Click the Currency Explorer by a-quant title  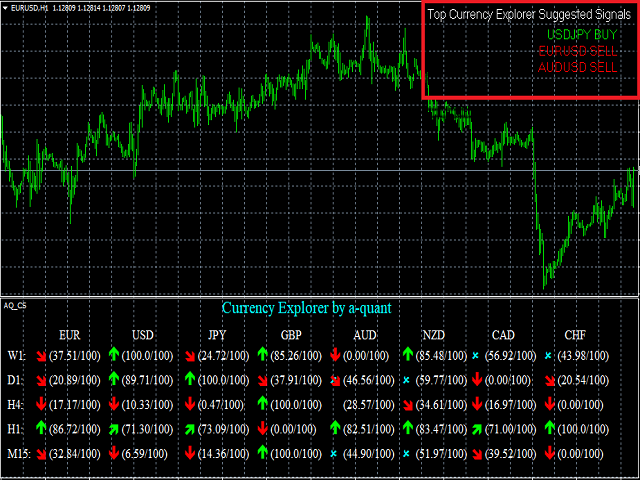[307, 308]
